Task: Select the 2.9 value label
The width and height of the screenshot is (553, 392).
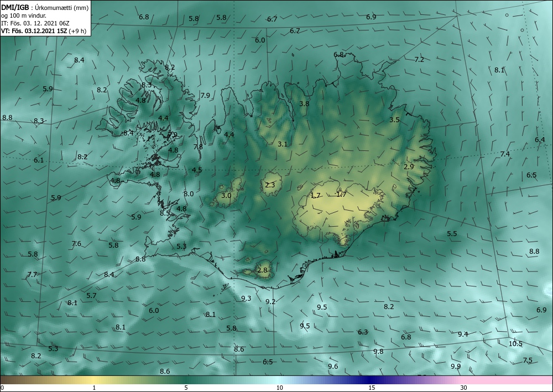Action: 409,167
